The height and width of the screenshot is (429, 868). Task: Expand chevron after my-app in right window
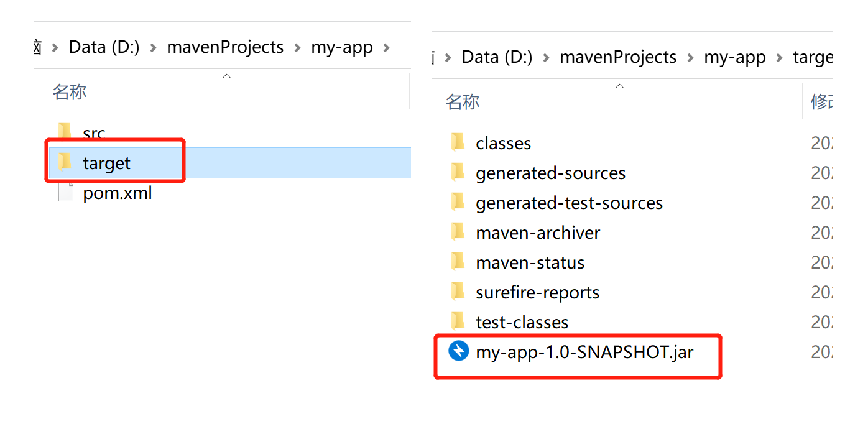coord(780,58)
